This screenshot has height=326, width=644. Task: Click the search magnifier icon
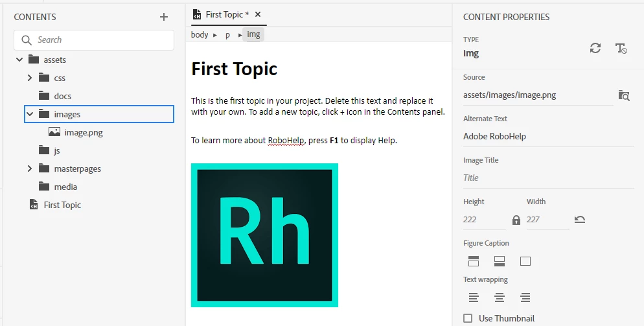(27, 40)
